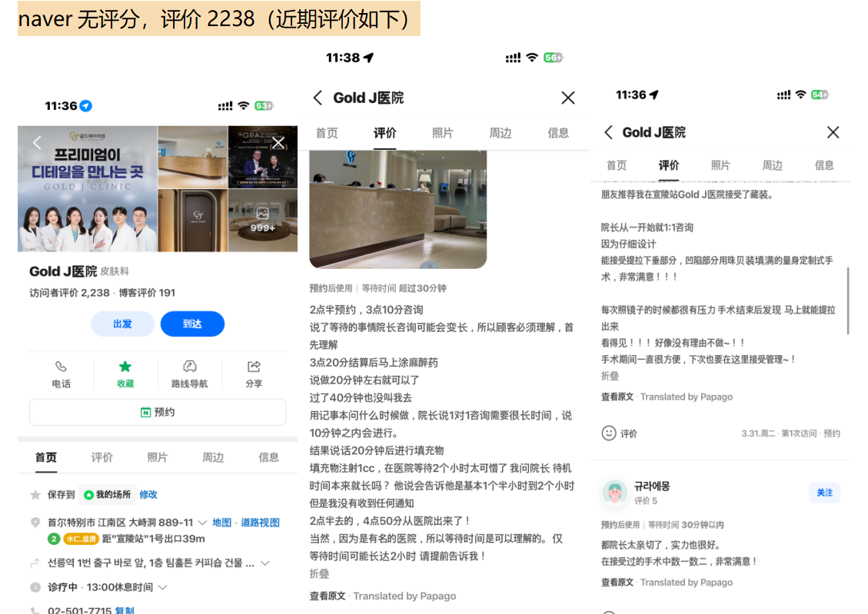
Task: Click 博客评价 191 count
Action: tap(147, 293)
